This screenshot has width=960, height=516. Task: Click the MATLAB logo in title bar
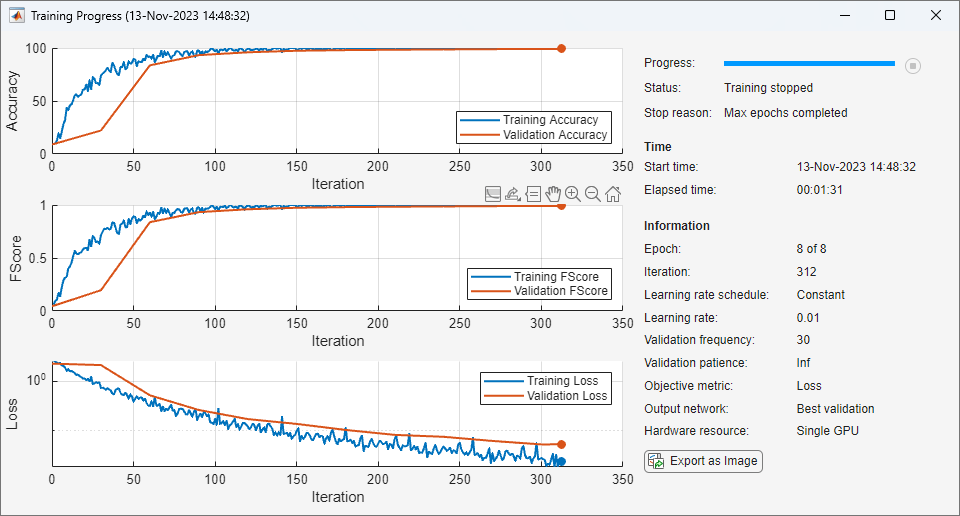[x=17, y=16]
